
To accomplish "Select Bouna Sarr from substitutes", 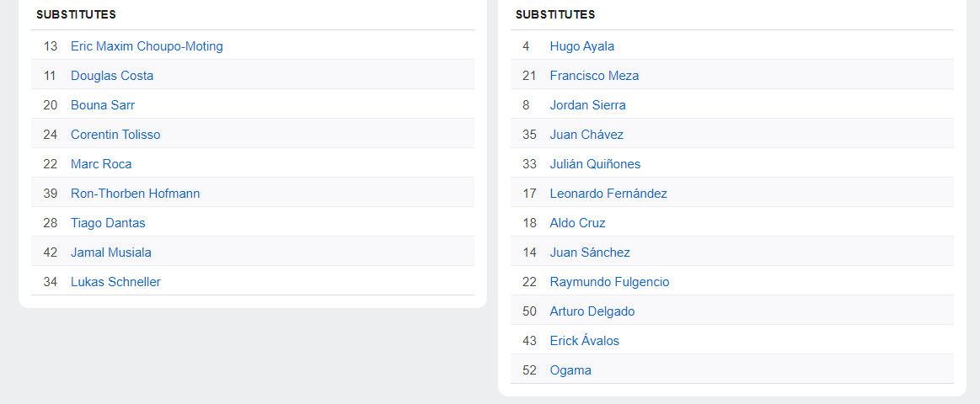I will [103, 105].
